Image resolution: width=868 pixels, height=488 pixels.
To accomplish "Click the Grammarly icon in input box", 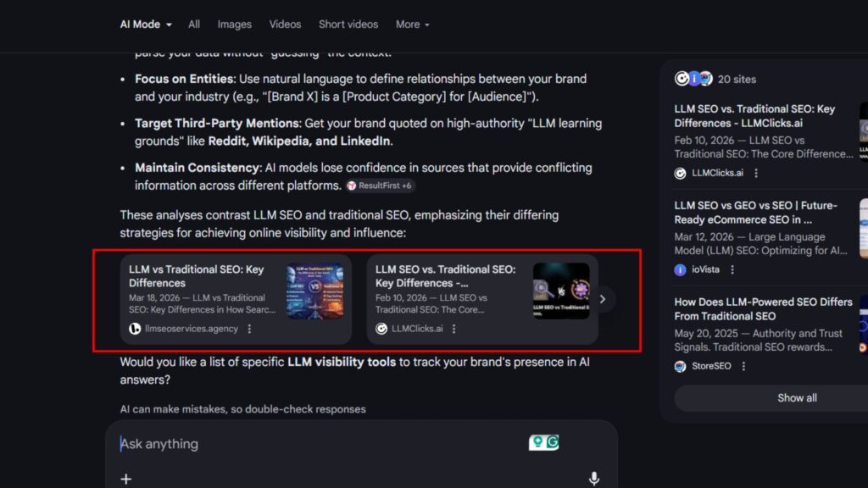I will [553, 442].
